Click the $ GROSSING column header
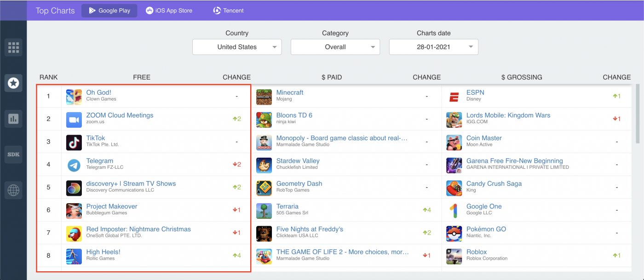 [x=522, y=77]
